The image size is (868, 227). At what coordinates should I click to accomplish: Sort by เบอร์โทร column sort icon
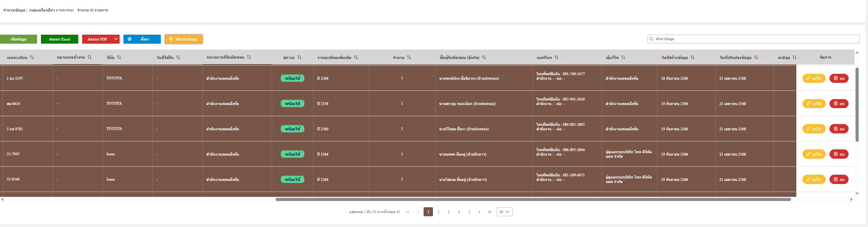pyautogui.click(x=556, y=58)
